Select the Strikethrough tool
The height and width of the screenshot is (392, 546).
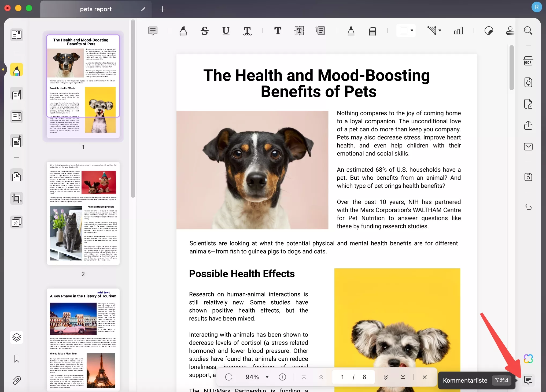[205, 31]
